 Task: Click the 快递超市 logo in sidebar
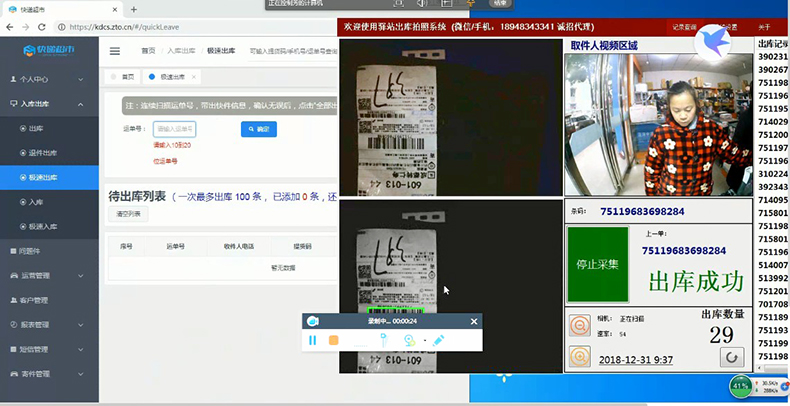[x=49, y=50]
